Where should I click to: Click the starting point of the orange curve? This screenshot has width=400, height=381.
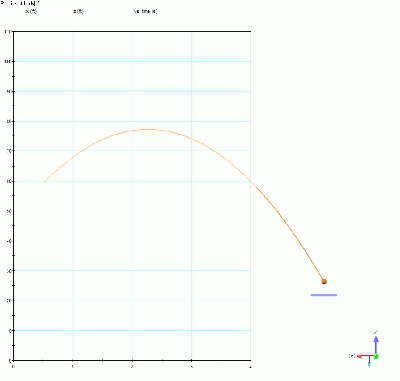(44, 182)
